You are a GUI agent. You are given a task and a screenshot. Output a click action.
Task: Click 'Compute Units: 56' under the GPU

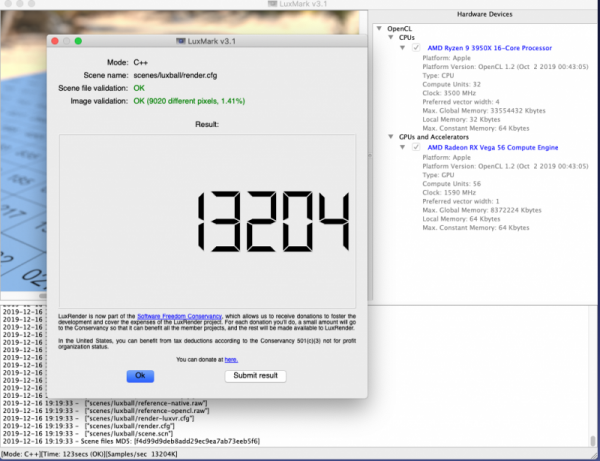[452, 184]
